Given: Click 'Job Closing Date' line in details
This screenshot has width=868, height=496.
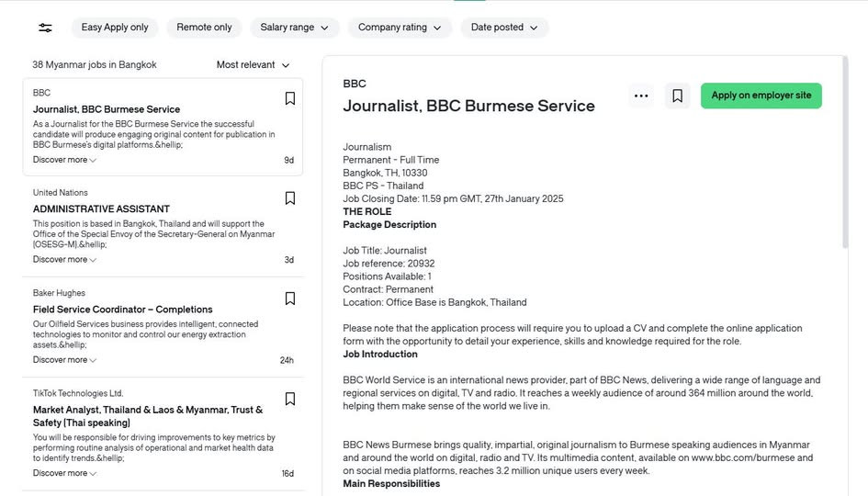Looking at the screenshot, I should (x=453, y=198).
